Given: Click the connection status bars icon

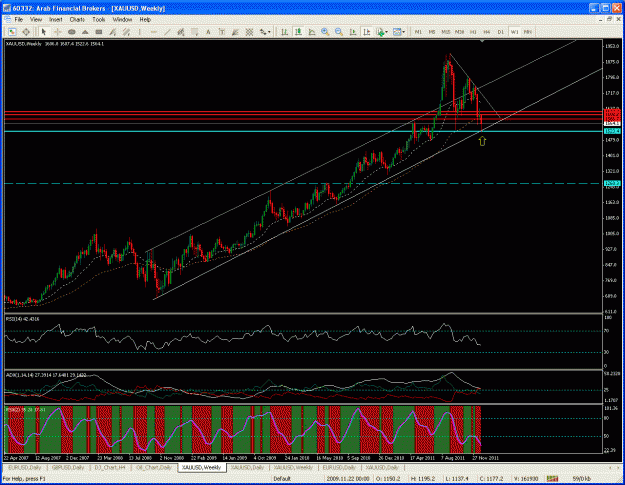Looking at the screenshot, I should (552, 478).
